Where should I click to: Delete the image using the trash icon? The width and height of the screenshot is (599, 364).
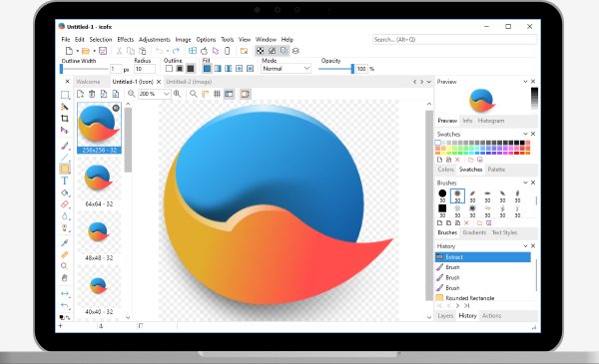tap(92, 94)
